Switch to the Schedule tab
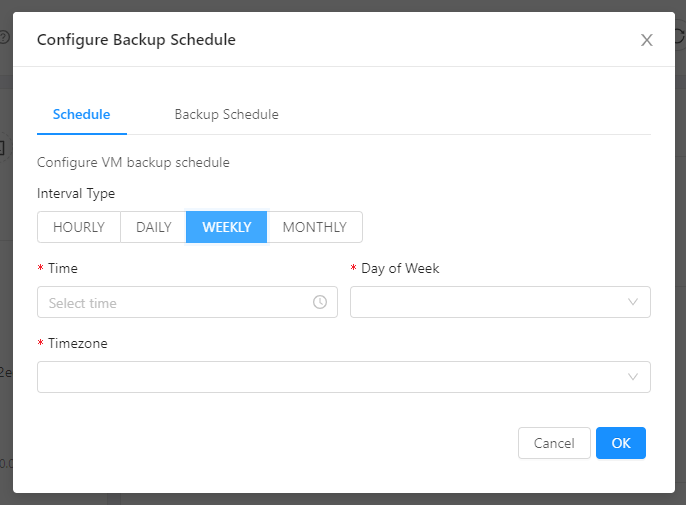The image size is (686, 505). (x=81, y=114)
